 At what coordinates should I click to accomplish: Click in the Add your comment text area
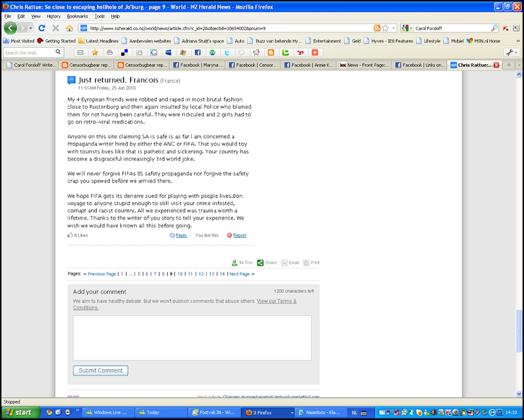coord(192,337)
